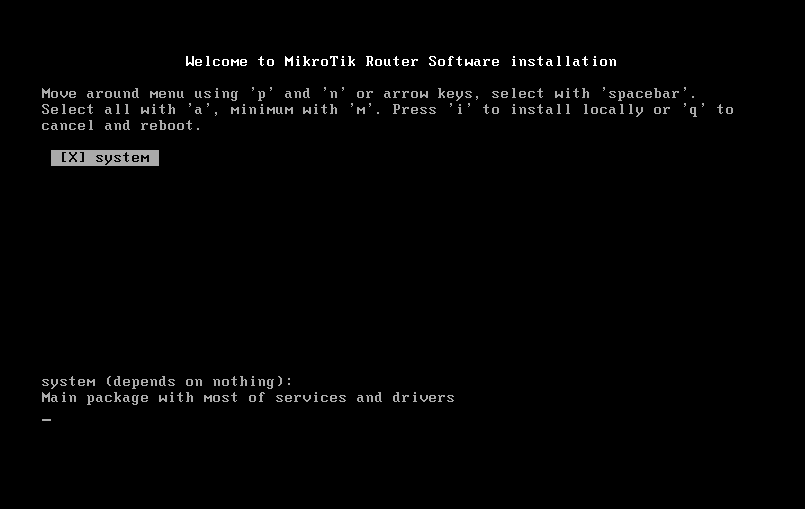Click 'Main package with most of services and drivers'
Image resolution: width=805 pixels, height=509 pixels.
point(248,398)
